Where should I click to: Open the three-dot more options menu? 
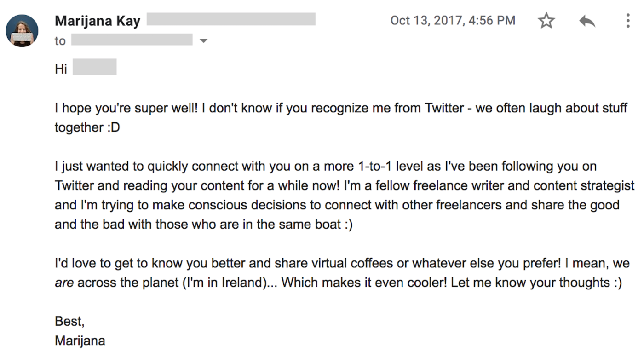tap(628, 21)
